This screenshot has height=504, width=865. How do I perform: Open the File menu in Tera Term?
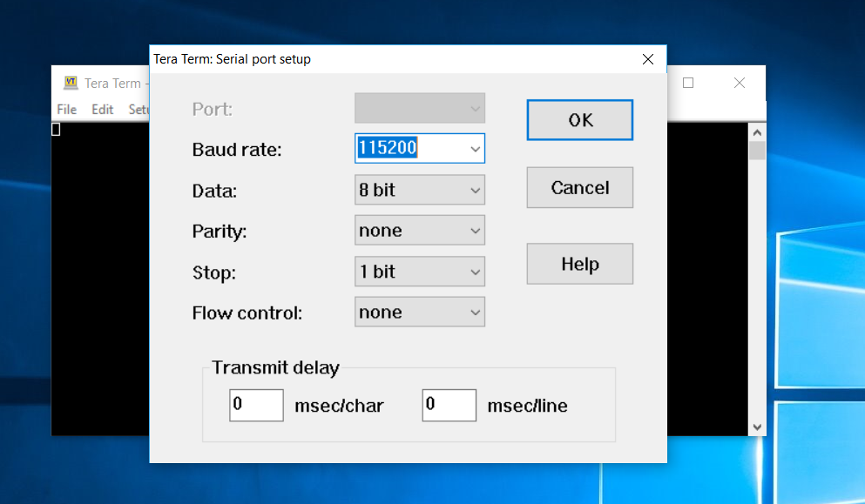pos(67,109)
